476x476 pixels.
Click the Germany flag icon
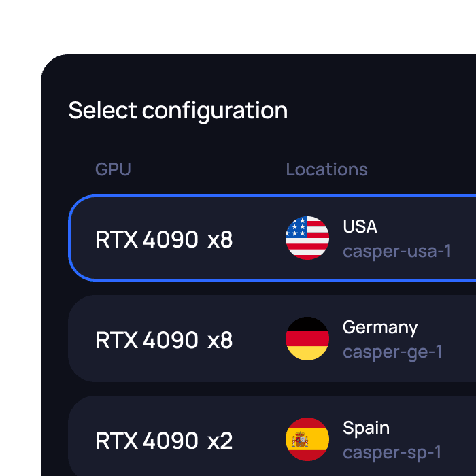click(x=307, y=339)
